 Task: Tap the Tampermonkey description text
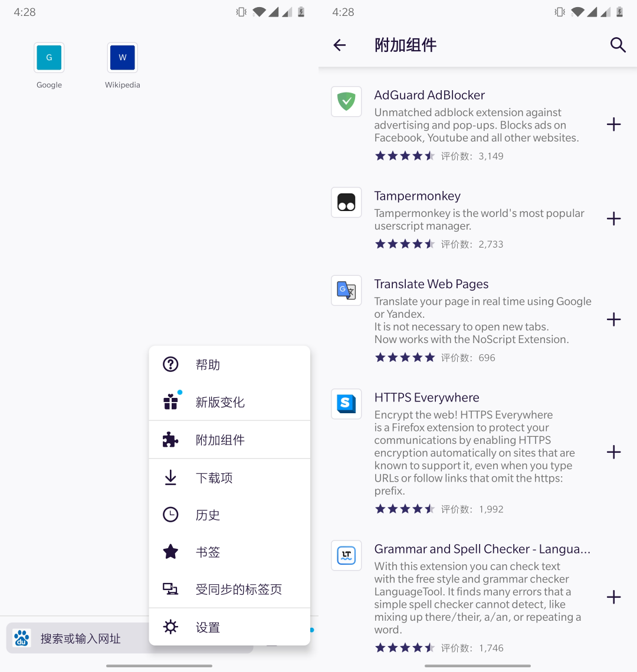479,219
